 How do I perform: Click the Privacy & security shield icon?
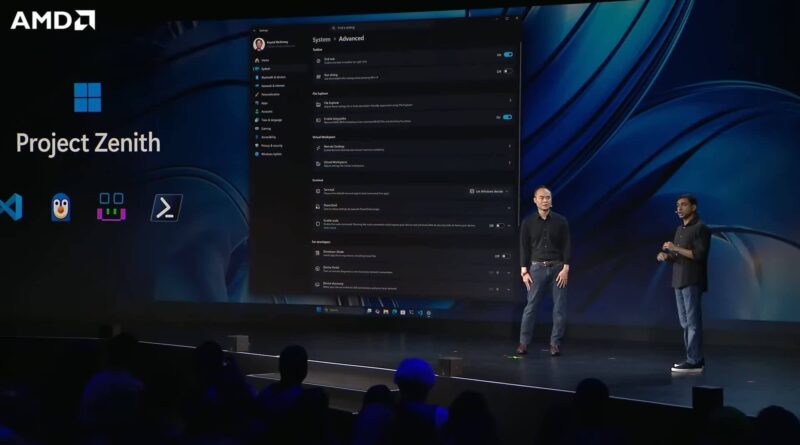click(257, 145)
